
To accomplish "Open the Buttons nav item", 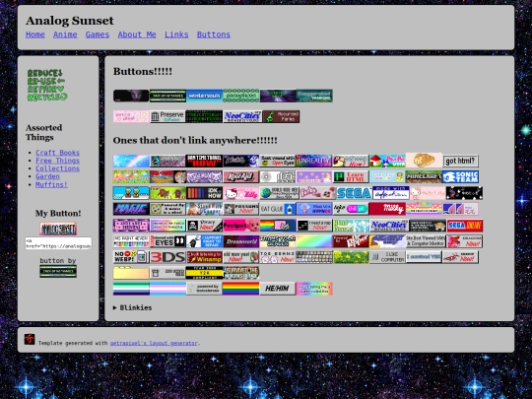I will 214,34.
